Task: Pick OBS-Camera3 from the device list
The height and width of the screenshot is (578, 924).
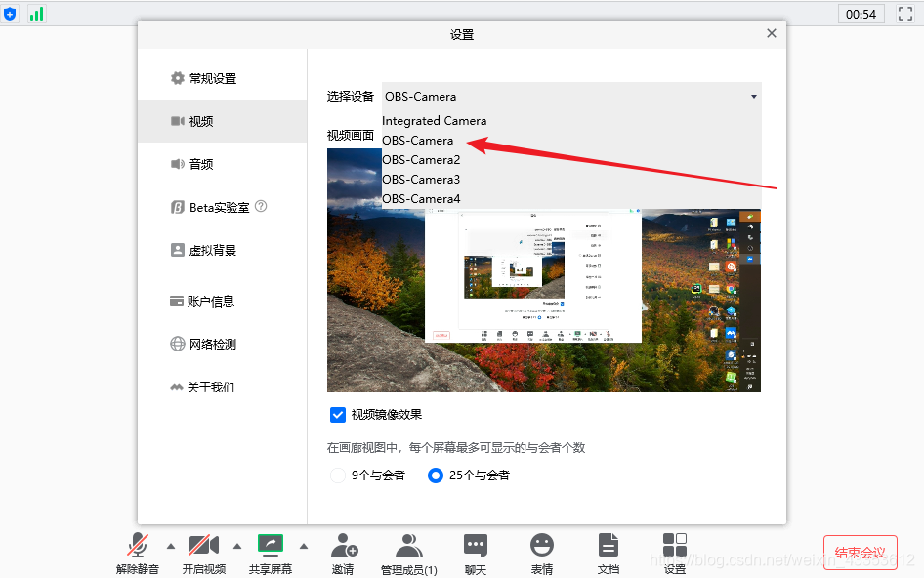Action: click(x=571, y=179)
